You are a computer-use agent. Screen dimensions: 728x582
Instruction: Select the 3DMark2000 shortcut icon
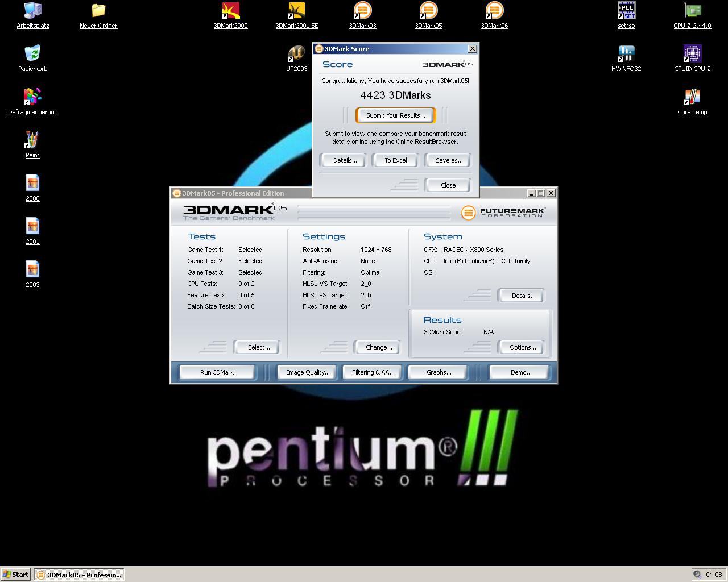pos(230,15)
